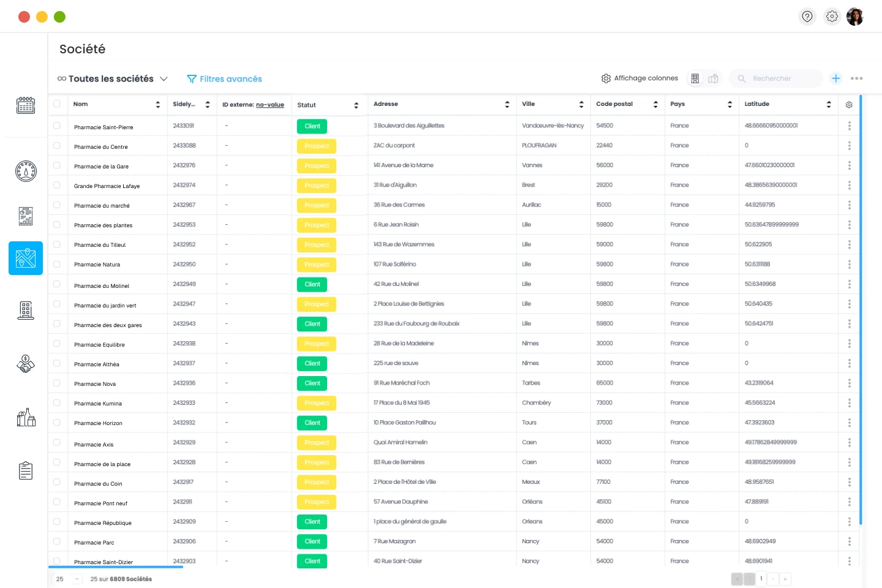
Task: Select the checkbox beside Pharmacie Natura
Action: tap(57, 264)
